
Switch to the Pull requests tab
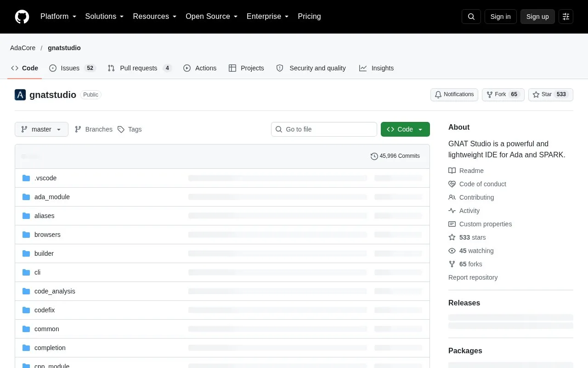point(140,68)
